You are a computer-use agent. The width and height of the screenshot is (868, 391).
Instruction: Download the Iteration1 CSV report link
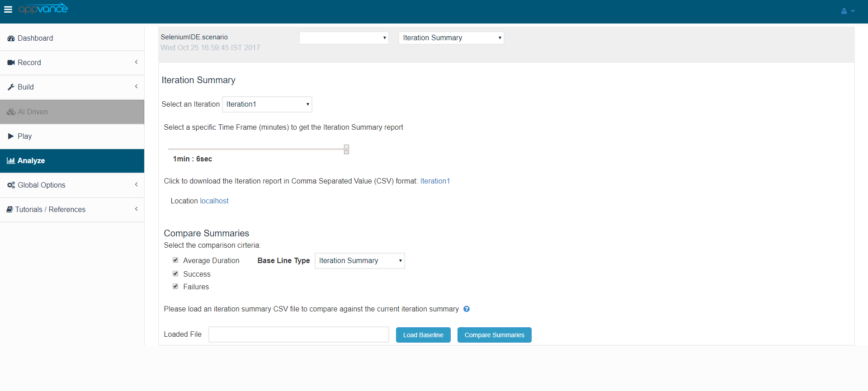(435, 181)
